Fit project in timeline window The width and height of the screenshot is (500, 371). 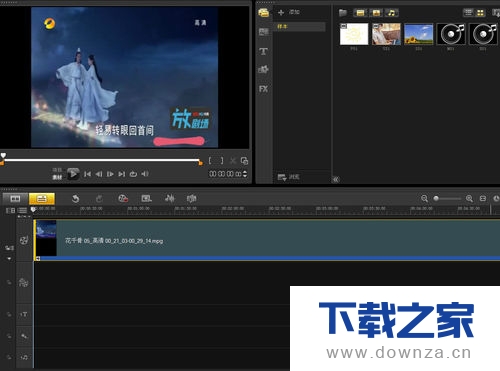pyautogui.click(x=483, y=199)
